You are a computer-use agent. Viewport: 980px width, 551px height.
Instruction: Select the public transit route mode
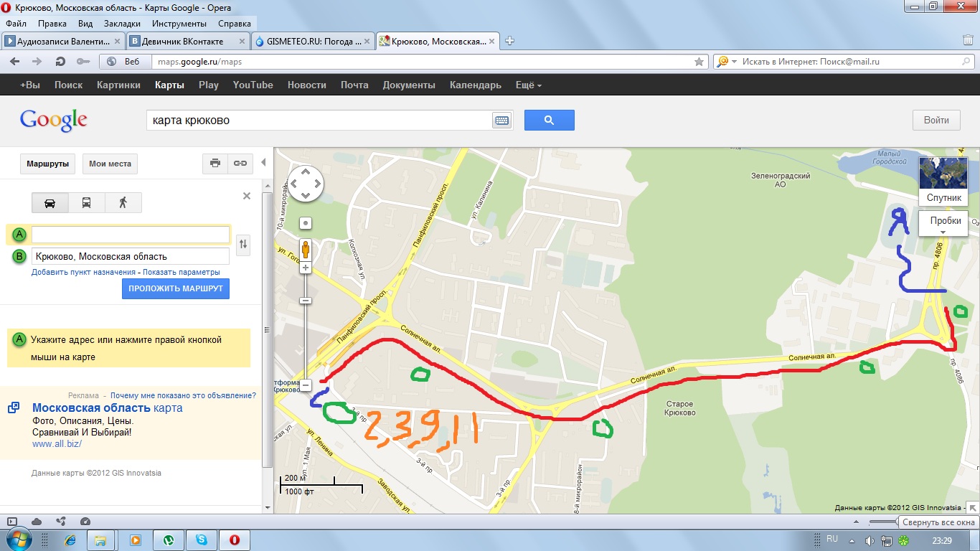pyautogui.click(x=86, y=203)
